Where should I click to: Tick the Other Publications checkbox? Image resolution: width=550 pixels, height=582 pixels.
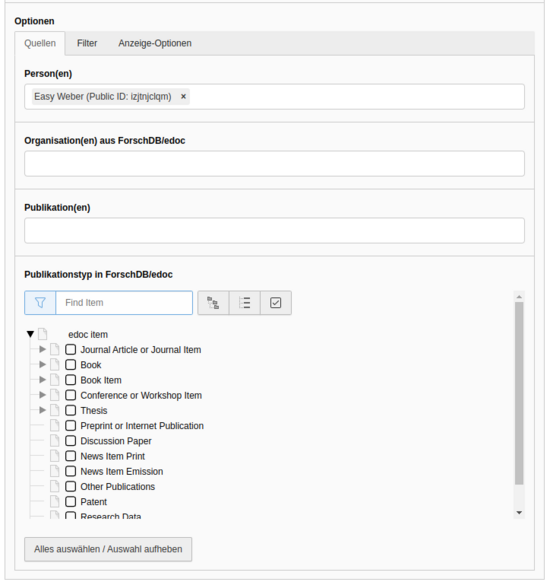[71, 487]
